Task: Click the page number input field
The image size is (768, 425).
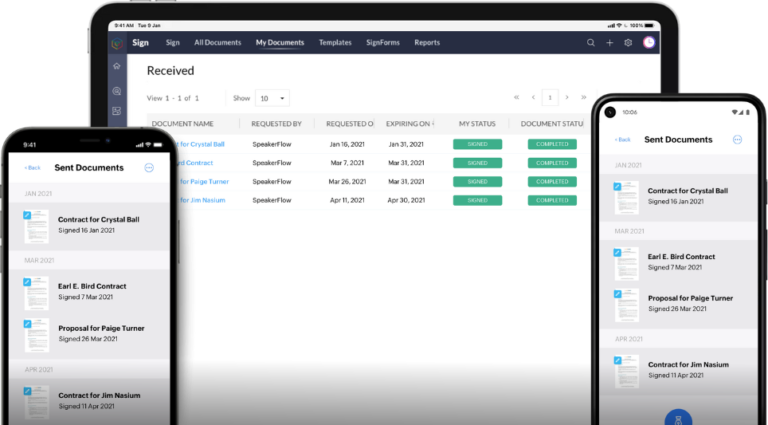Action: coord(549,98)
